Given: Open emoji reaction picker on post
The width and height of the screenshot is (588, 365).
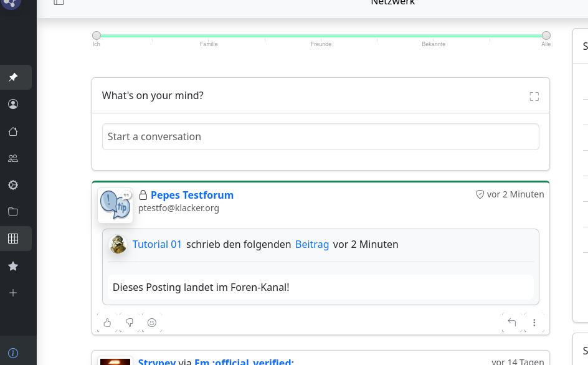Looking at the screenshot, I should [152, 323].
